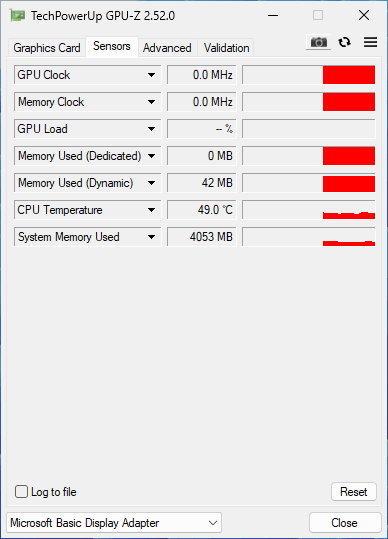The height and width of the screenshot is (539, 388).
Task: Click the Reset button
Action: 354,492
